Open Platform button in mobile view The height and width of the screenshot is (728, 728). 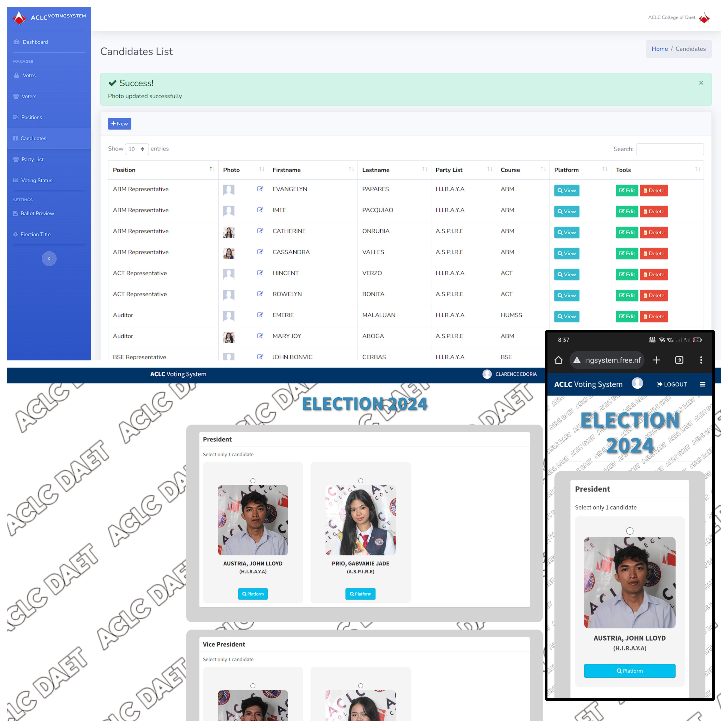(630, 671)
